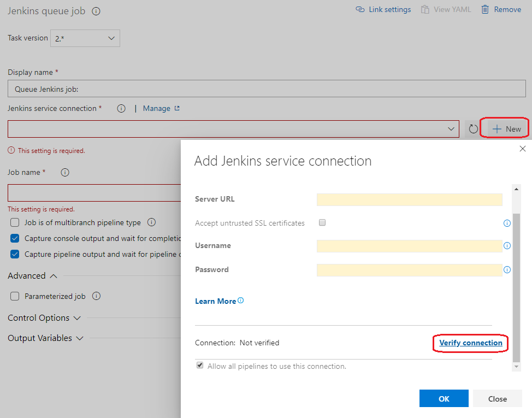
Task: Expand the Control Options section
Action: point(44,318)
